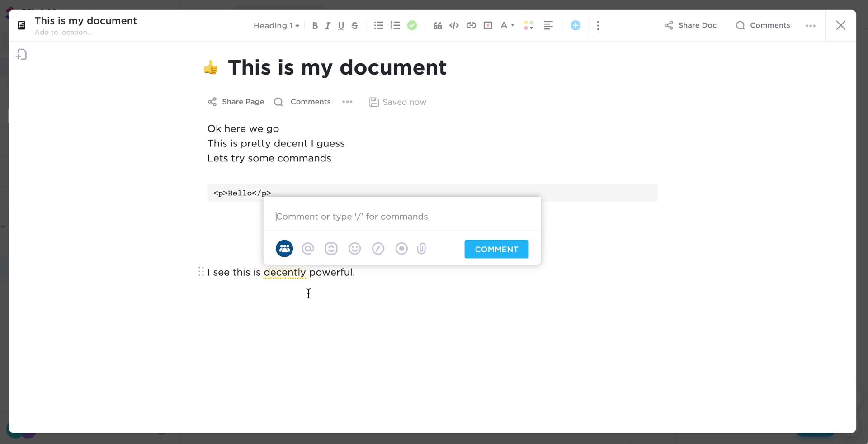Image resolution: width=868 pixels, height=444 pixels.
Task: Submit with the COMMENT button
Action: (x=496, y=249)
